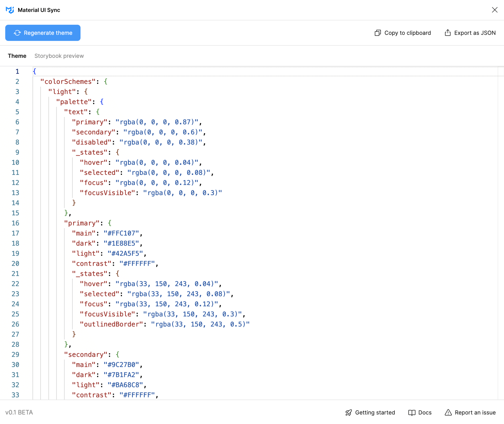Click the copy icon beside "Copy to clipboard"
The width and height of the screenshot is (504, 424).
(378, 33)
